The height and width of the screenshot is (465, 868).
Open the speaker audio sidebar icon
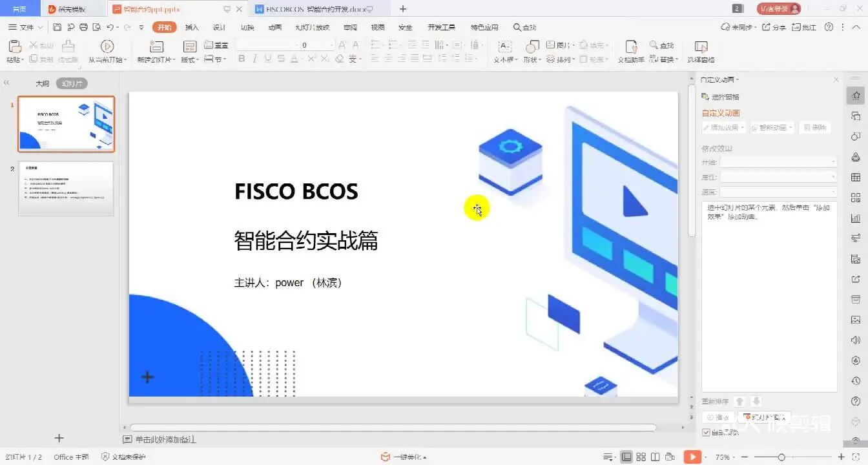tap(856, 340)
